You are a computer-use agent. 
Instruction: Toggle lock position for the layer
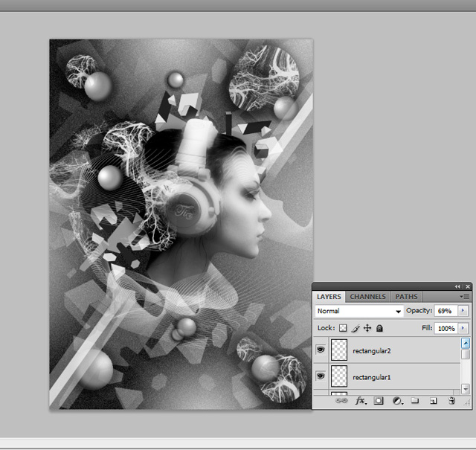[367, 327]
